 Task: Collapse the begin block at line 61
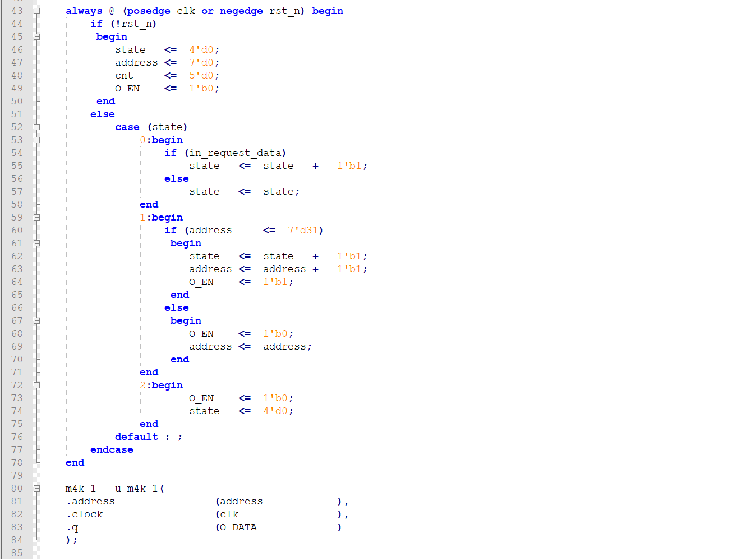pyautogui.click(x=36, y=244)
